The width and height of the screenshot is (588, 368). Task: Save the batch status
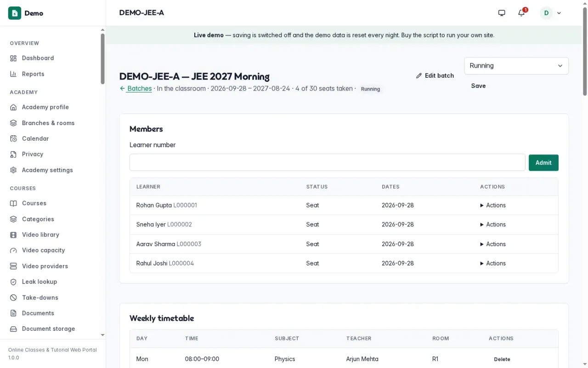click(478, 86)
